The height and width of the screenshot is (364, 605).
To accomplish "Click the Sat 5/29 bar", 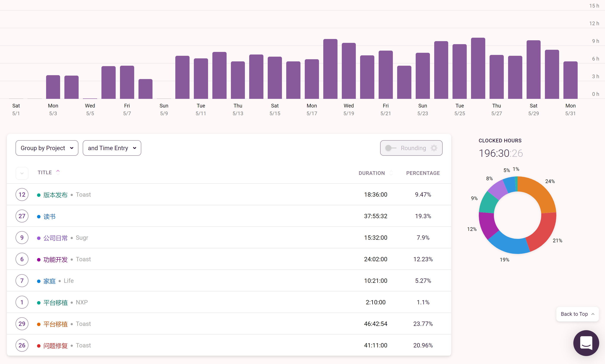I will (533, 69).
